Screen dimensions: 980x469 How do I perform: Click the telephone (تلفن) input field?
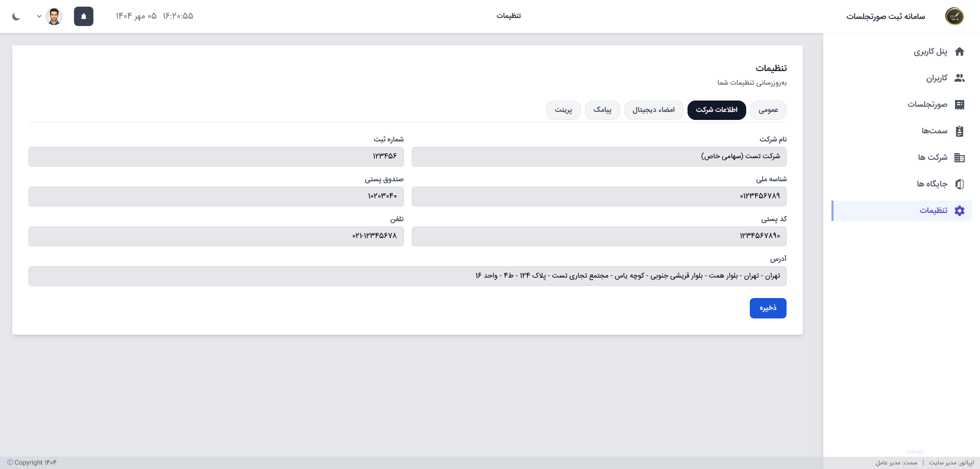216,236
